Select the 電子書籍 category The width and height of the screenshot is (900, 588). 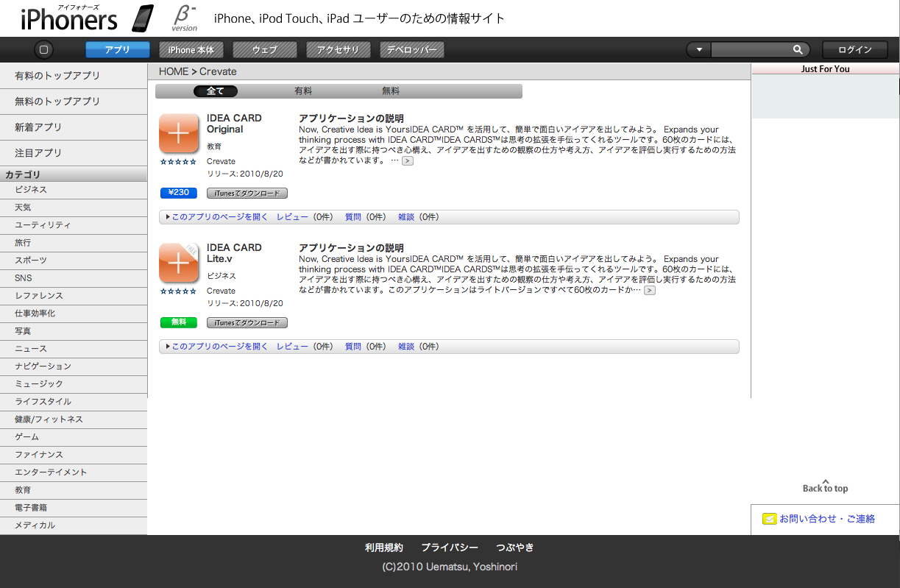(x=74, y=508)
